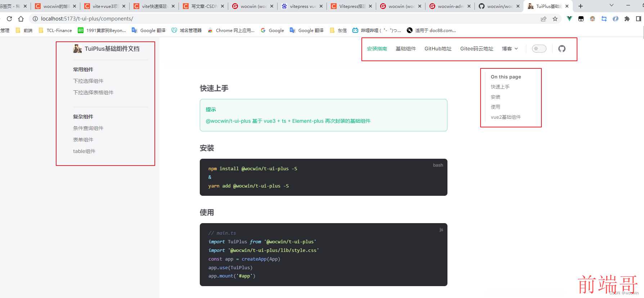
Task: Open the 域名管理器 bookmark
Action: [186, 31]
